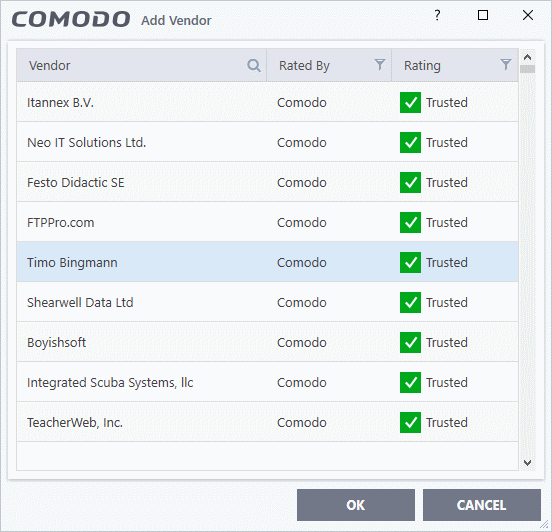Select the Festo Didactic SE row
This screenshot has height=532, width=552.
coord(267,182)
